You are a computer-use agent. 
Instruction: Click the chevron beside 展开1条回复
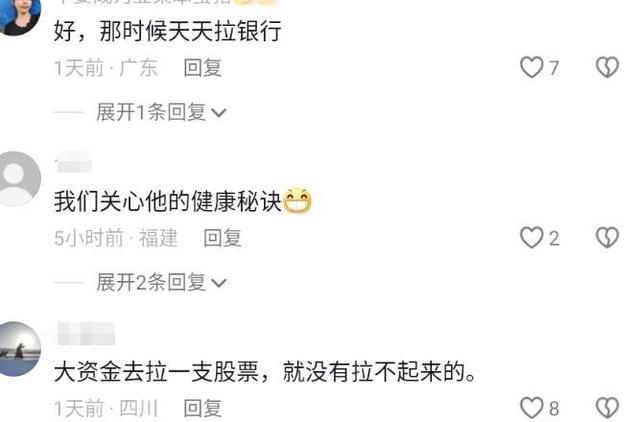click(x=219, y=113)
